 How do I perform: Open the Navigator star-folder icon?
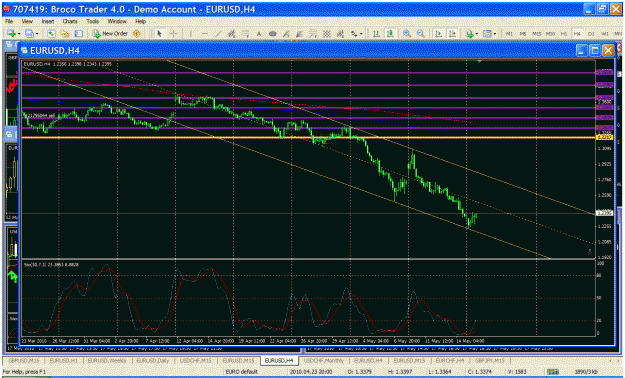(65, 34)
